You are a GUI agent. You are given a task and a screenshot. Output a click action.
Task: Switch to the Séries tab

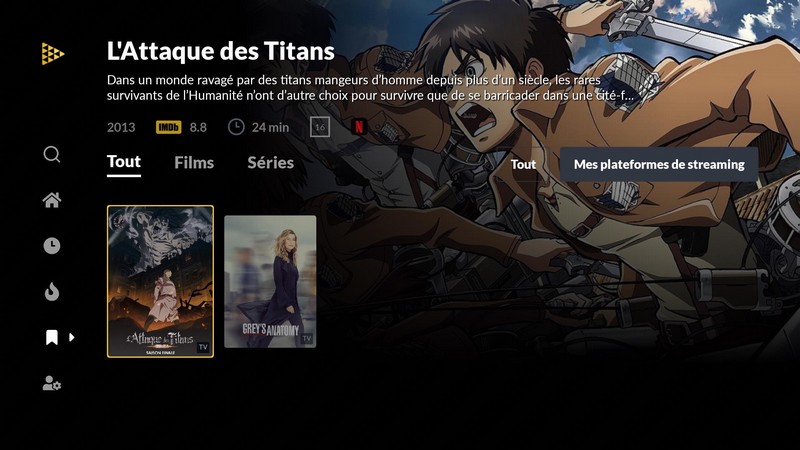click(270, 163)
